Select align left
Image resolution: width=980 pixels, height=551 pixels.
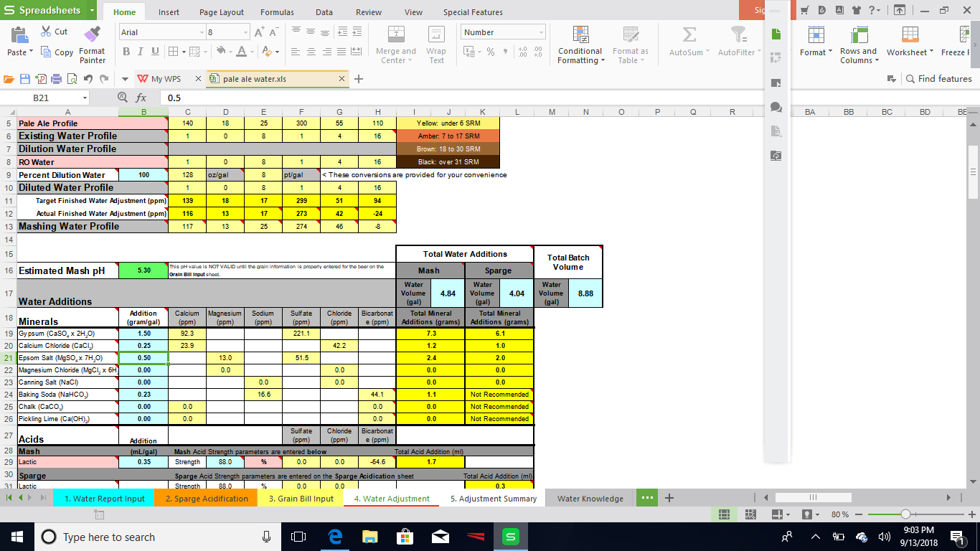click(x=295, y=52)
